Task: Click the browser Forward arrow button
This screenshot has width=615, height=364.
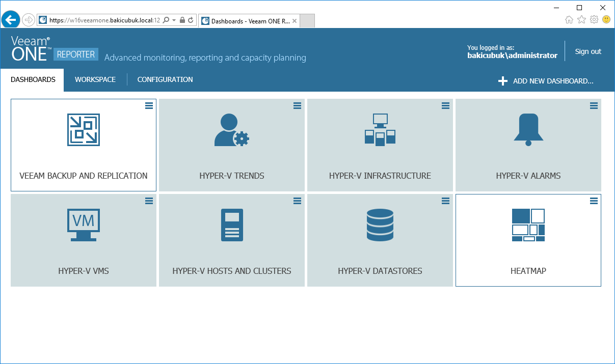Action: (28, 20)
